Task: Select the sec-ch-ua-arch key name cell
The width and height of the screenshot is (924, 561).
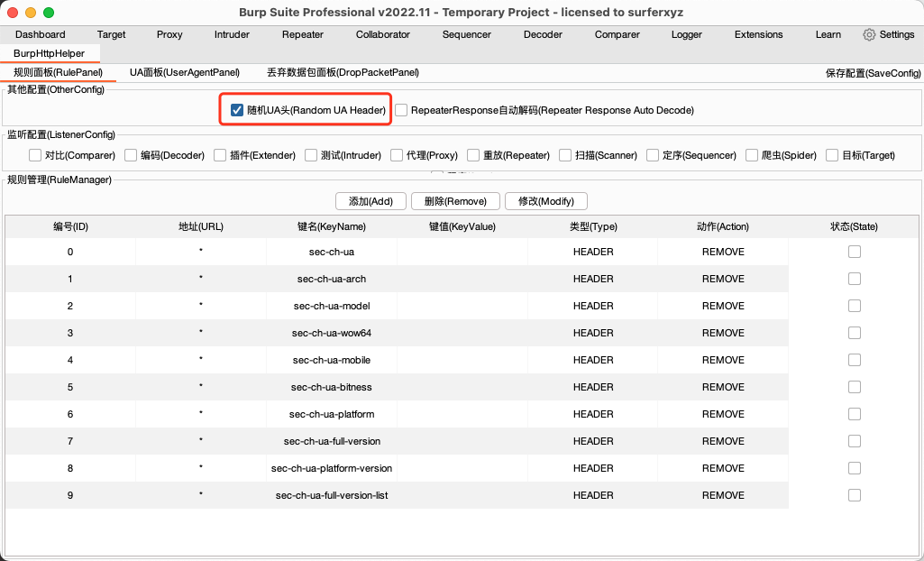Action: (332, 279)
